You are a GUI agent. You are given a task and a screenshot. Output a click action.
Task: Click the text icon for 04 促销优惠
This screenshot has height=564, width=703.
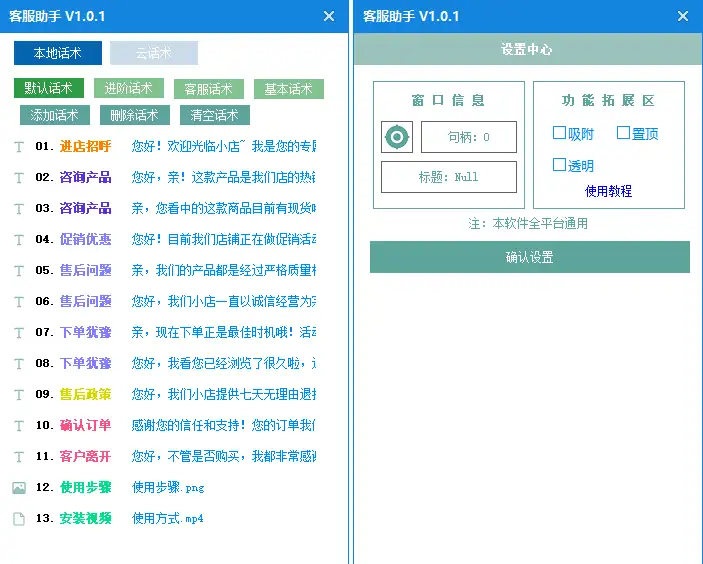pyautogui.click(x=19, y=240)
